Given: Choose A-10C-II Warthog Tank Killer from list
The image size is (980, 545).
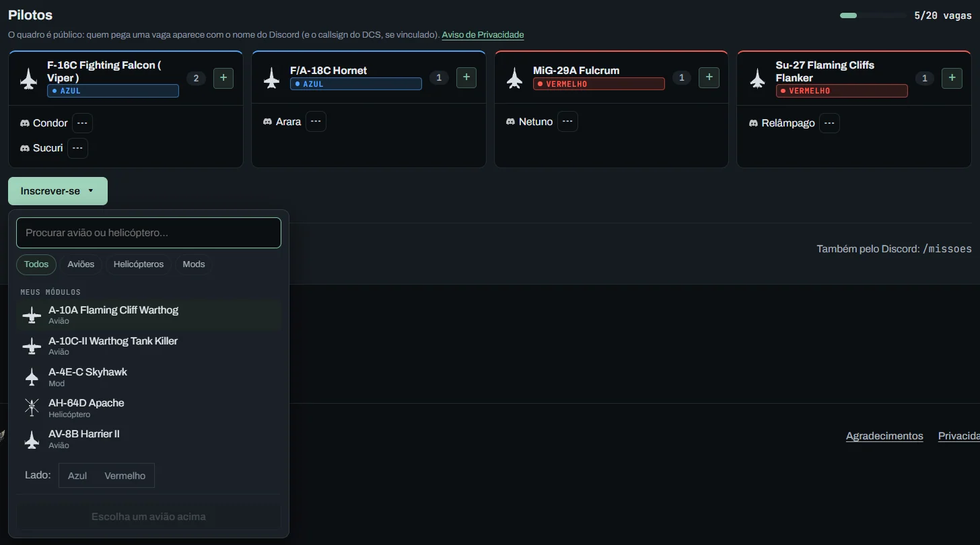Looking at the screenshot, I should tap(149, 346).
